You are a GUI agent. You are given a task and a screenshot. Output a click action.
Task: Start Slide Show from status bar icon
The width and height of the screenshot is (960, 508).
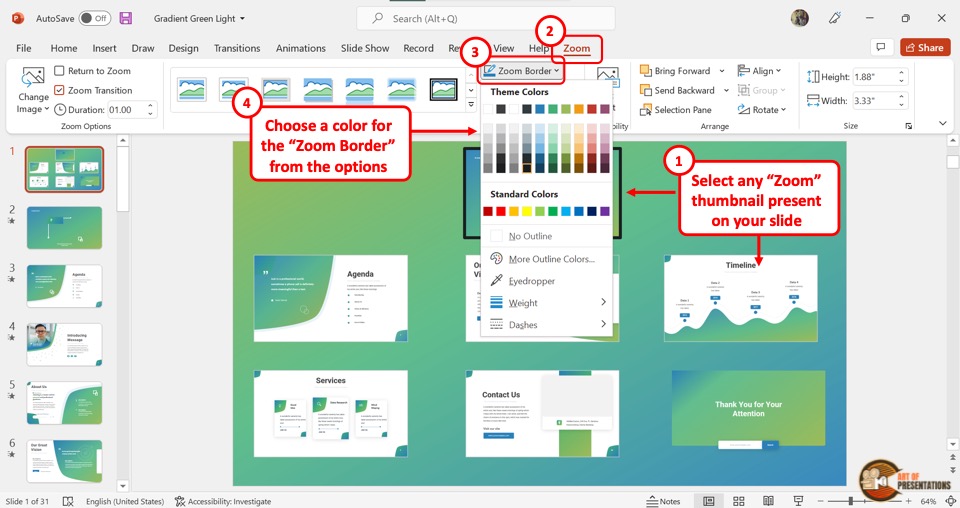(x=798, y=501)
